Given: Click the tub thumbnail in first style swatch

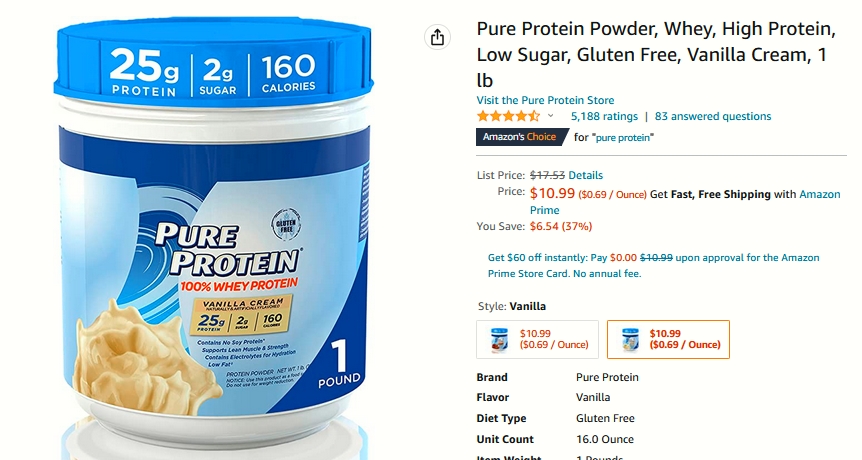Looking at the screenshot, I should [499, 339].
